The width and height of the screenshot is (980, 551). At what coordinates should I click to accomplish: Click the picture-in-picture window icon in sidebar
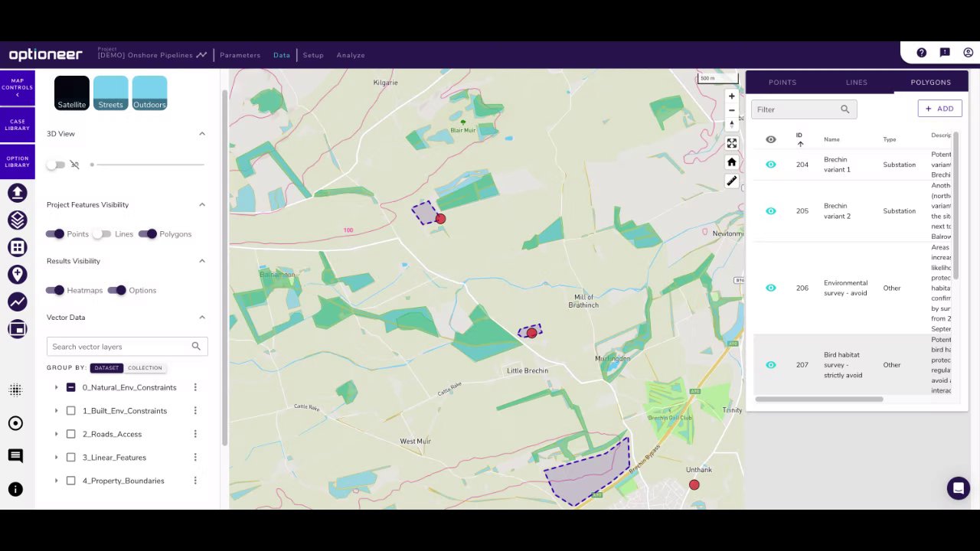coord(17,329)
